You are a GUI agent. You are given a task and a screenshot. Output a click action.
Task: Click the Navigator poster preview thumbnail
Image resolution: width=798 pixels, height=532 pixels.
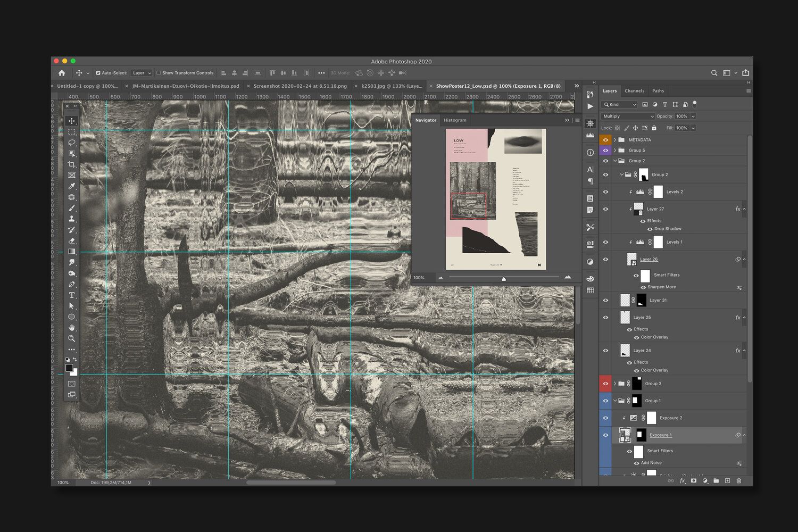(x=496, y=199)
